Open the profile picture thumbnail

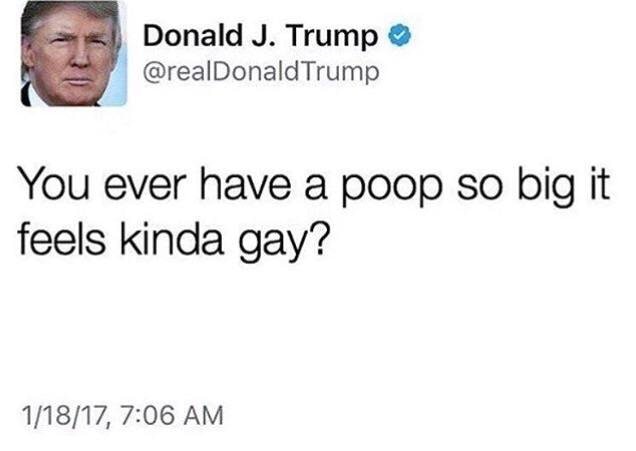74,54
